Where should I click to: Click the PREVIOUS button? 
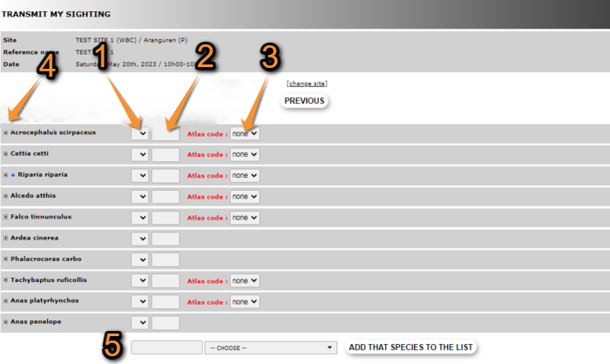click(304, 101)
